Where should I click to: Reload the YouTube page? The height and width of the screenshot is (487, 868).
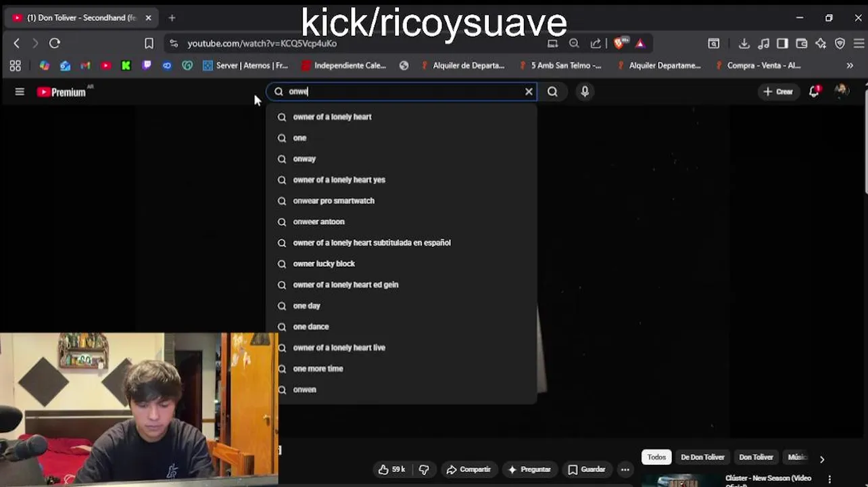point(55,43)
